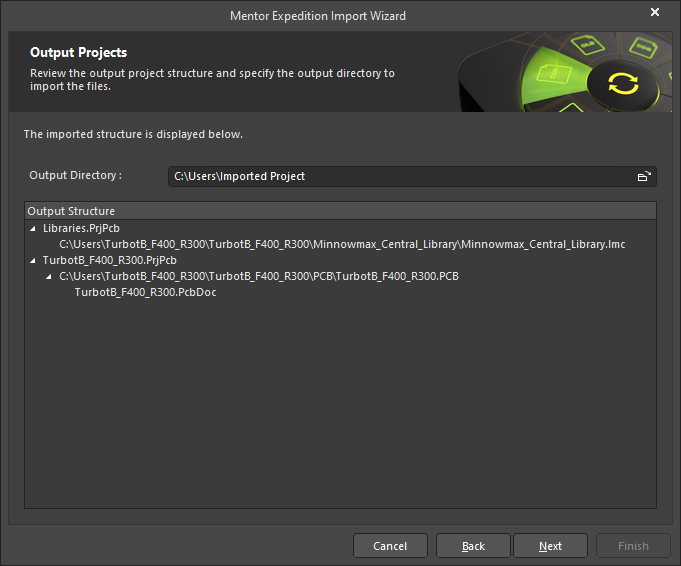
Task: Click the Cancel button
Action: 390,546
